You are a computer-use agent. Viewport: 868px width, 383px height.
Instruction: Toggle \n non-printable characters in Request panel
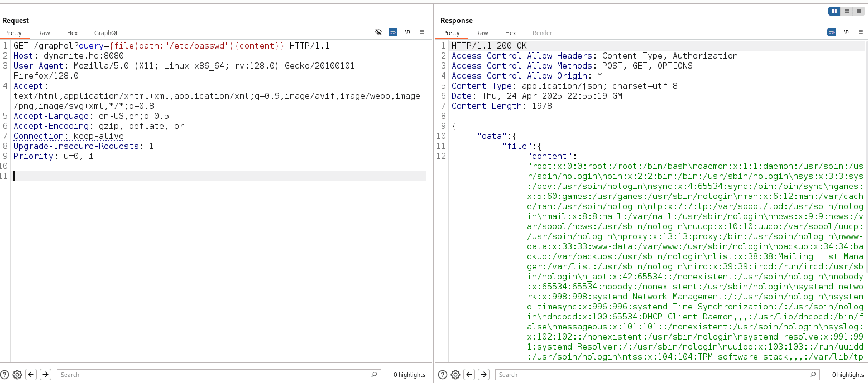point(407,32)
